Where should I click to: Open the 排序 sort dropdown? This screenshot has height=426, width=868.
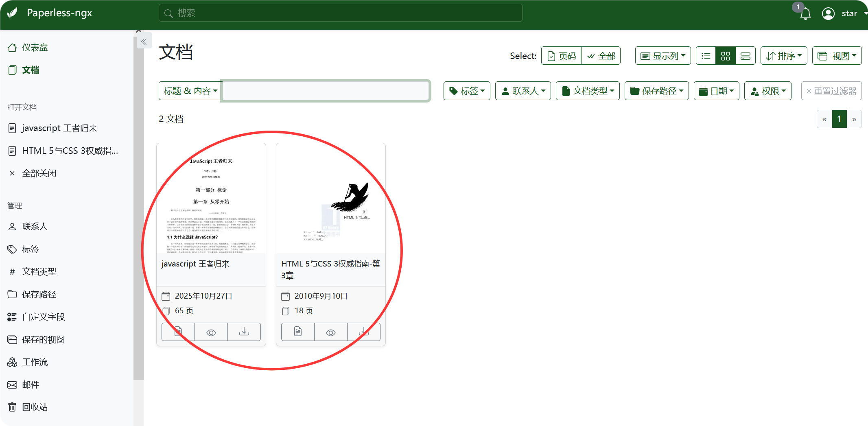pos(784,56)
